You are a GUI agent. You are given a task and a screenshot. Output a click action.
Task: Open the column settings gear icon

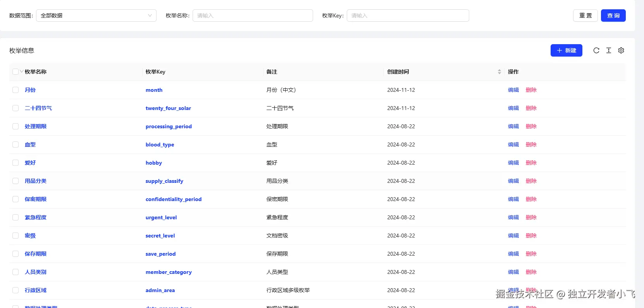coord(621,50)
